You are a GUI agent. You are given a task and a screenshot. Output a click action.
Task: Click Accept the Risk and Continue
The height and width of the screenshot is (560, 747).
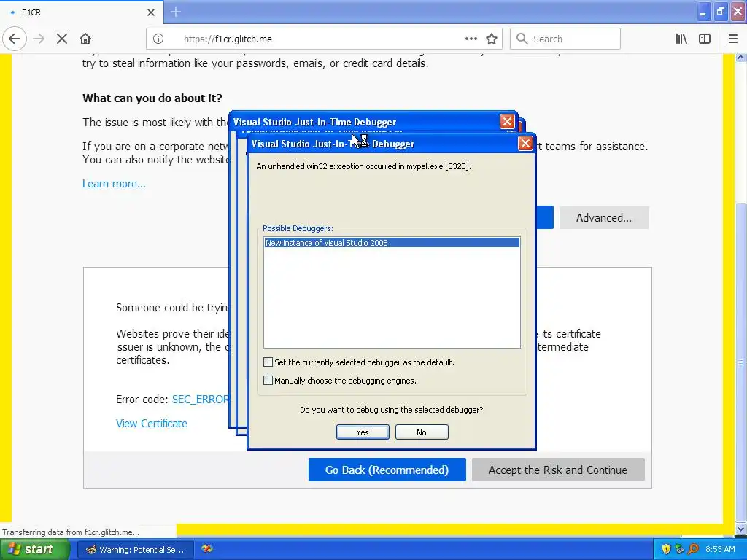(558, 470)
